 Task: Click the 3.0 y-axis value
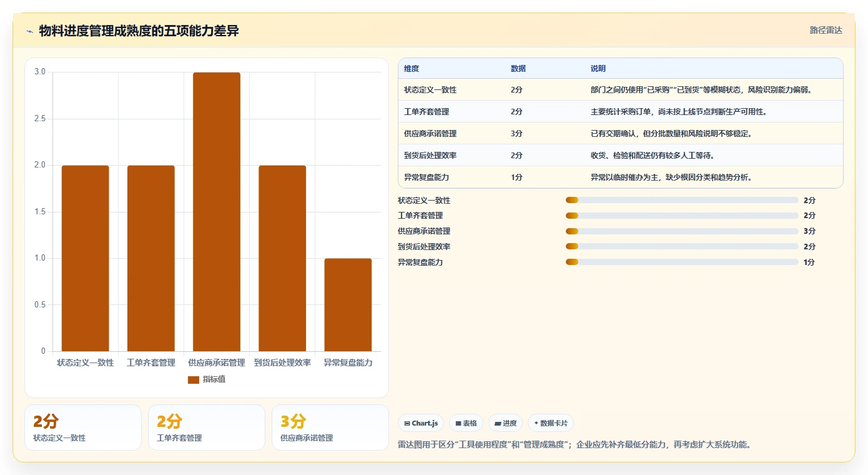click(40, 72)
